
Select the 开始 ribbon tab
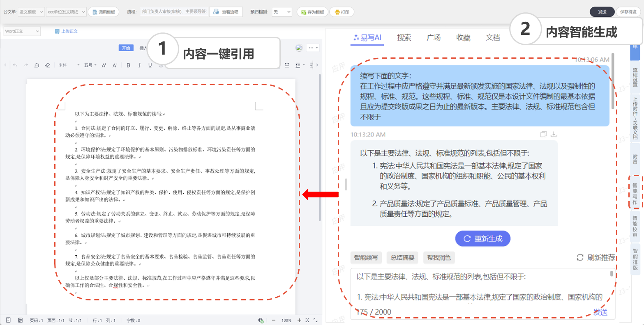[x=126, y=48]
